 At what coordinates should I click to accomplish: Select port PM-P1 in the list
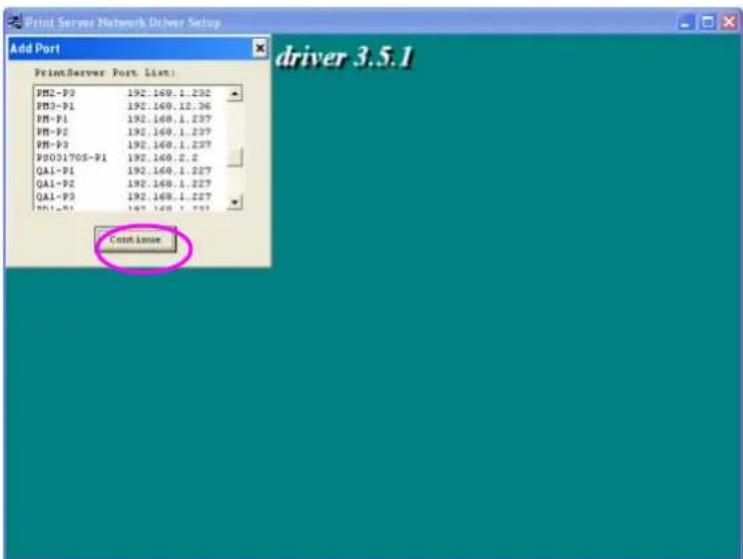point(130,118)
